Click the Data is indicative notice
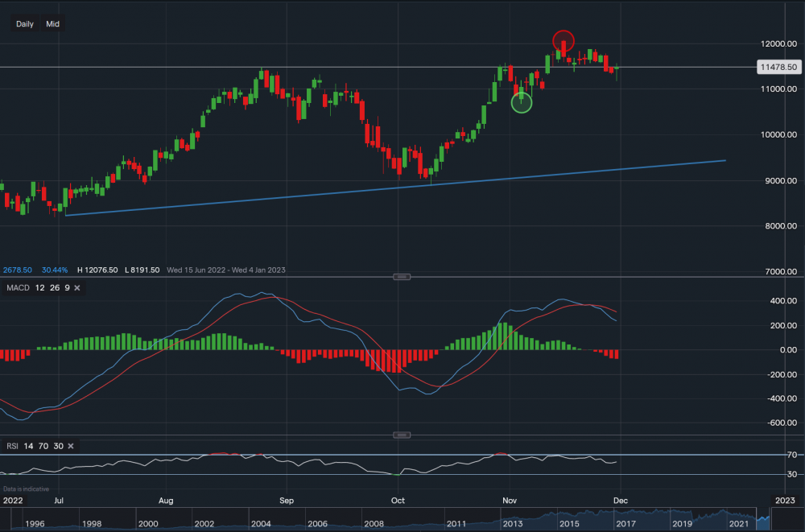The width and height of the screenshot is (805, 532). 26,488
